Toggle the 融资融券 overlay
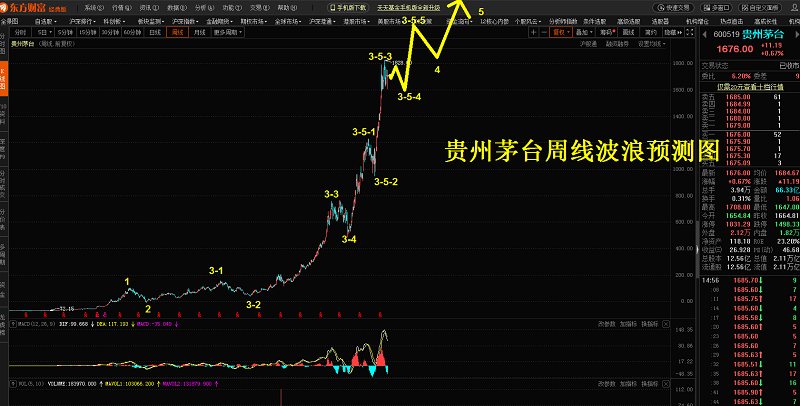This screenshot has height=406, width=800. coord(617,44)
